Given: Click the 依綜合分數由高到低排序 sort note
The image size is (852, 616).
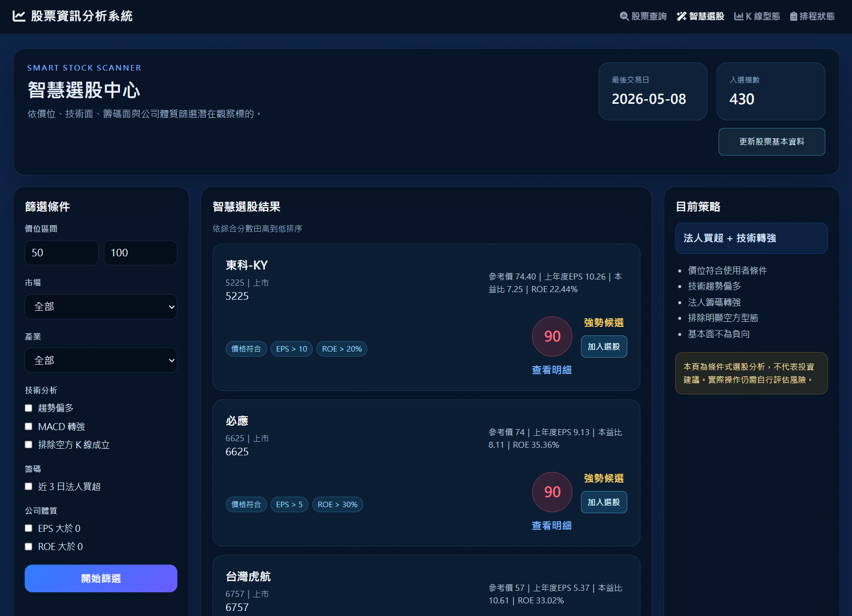Looking at the screenshot, I should (x=257, y=229).
